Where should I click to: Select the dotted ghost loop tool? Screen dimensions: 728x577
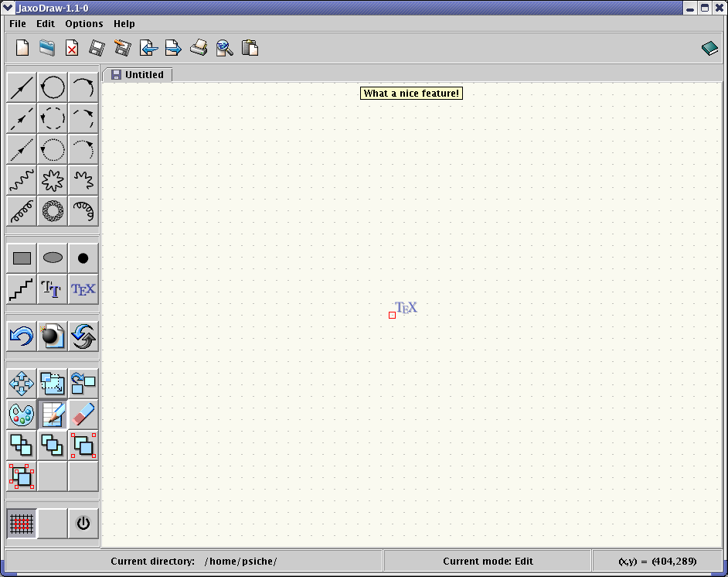pos(53,149)
